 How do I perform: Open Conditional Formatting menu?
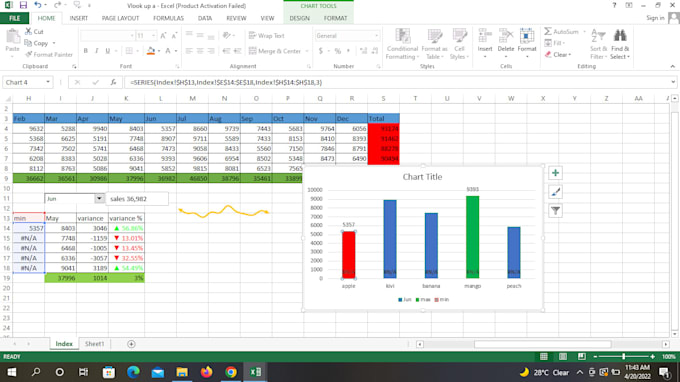pos(402,44)
